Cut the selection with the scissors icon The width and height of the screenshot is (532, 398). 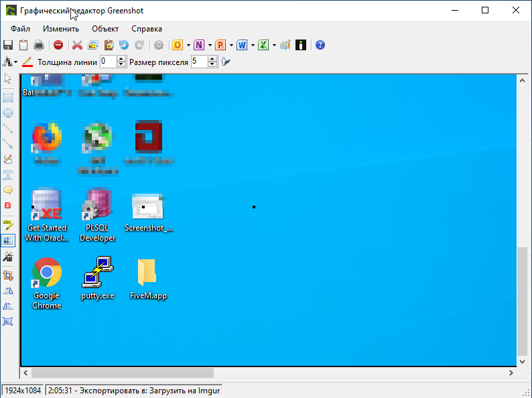[x=77, y=45]
